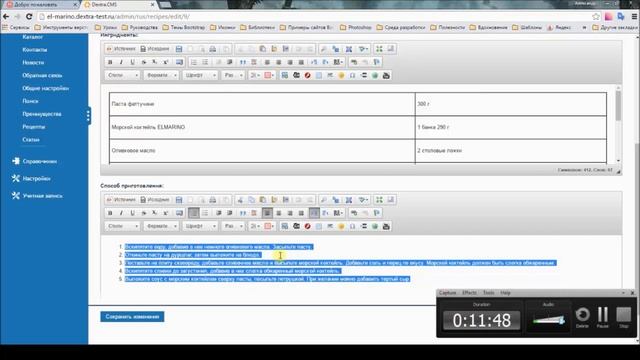
Task: Open Font dropdown in Preparation method editor
Action: 200,226
